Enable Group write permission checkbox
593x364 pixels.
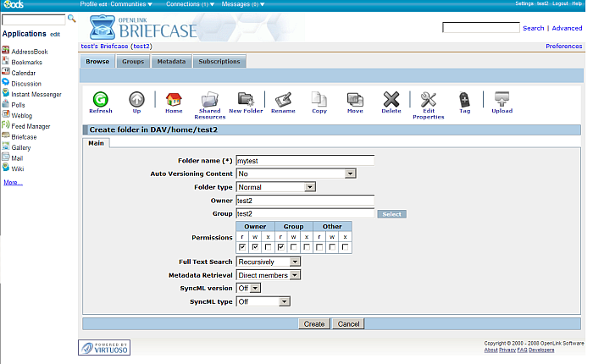point(293,247)
